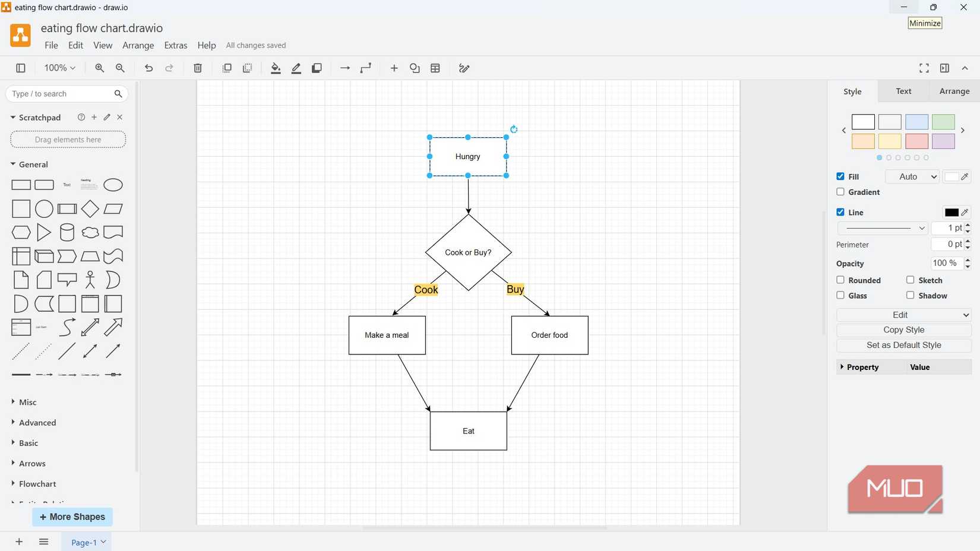Expand the Flowchart shapes section

pyautogui.click(x=37, y=484)
